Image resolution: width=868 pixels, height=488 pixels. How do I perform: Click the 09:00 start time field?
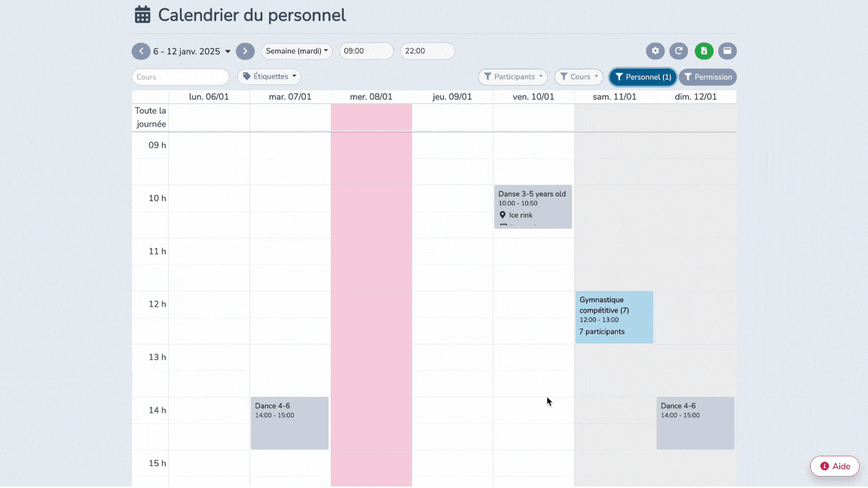(365, 50)
